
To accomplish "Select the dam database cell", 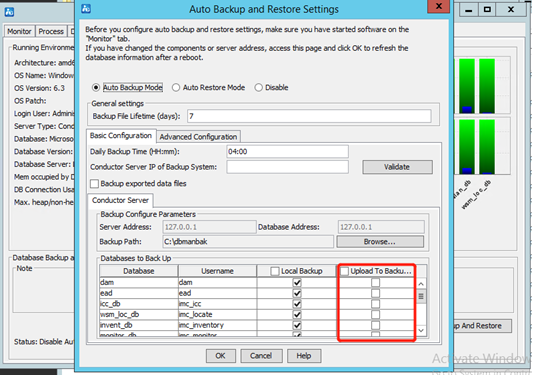I will point(139,283).
